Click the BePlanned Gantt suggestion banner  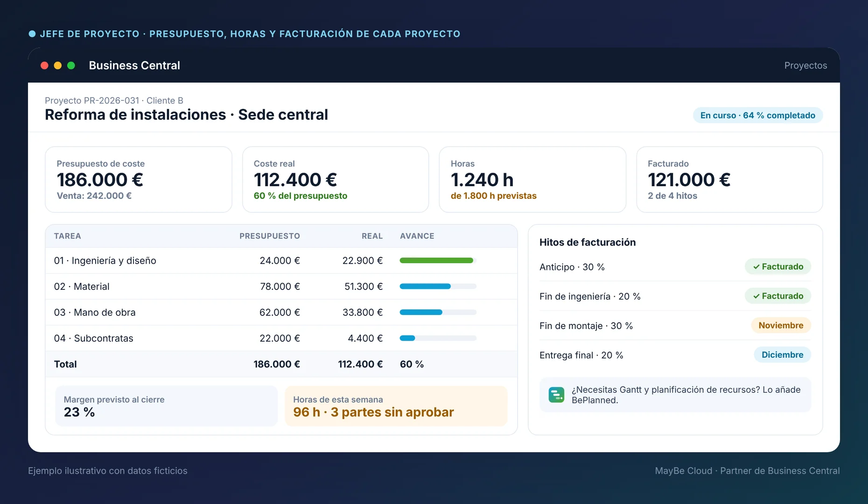pyautogui.click(x=675, y=395)
